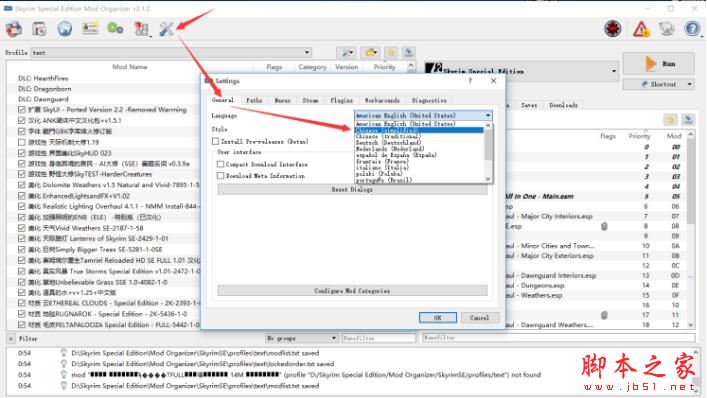Select Chinese (traditional) in language list

[388, 136]
